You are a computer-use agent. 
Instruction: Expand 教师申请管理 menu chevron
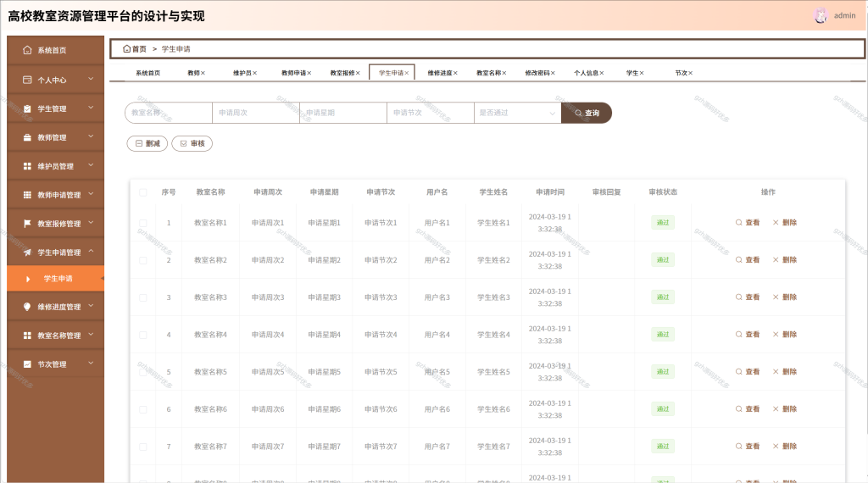tap(92, 194)
